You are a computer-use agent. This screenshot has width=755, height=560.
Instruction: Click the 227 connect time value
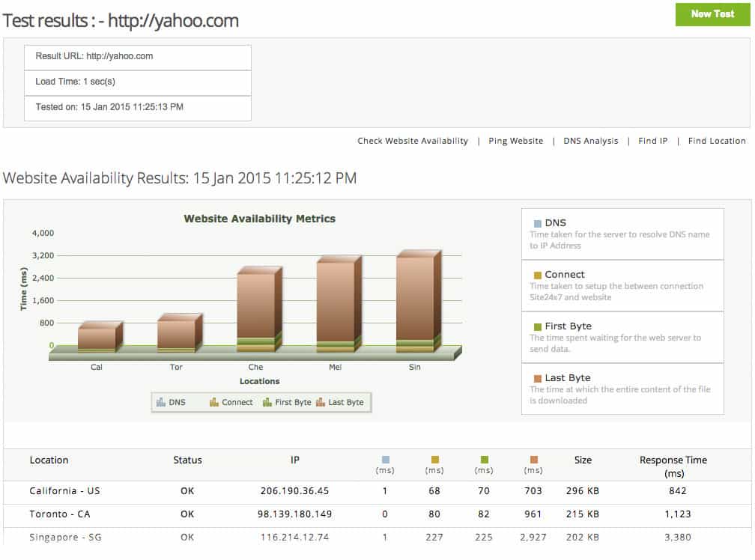click(434, 537)
